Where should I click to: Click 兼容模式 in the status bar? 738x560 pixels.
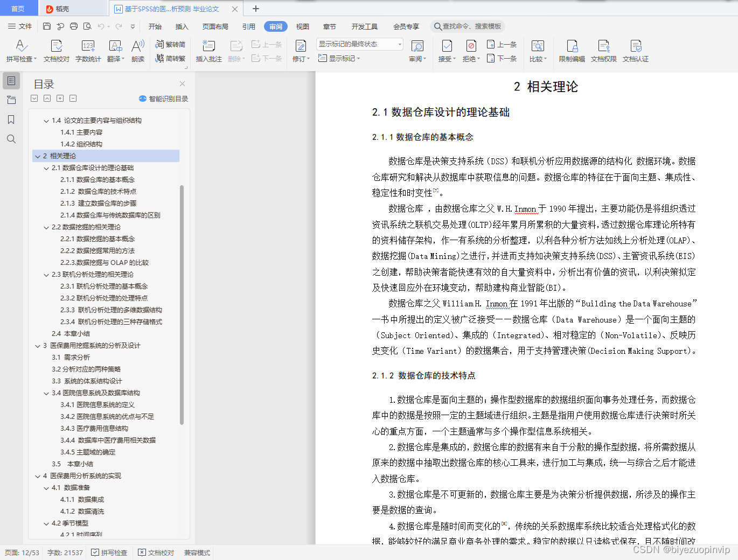197,552
